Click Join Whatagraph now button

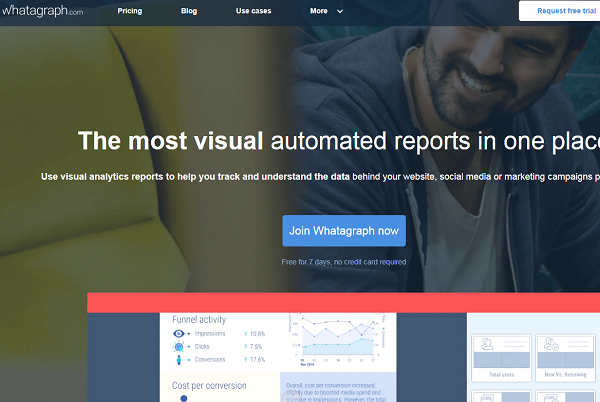344,231
